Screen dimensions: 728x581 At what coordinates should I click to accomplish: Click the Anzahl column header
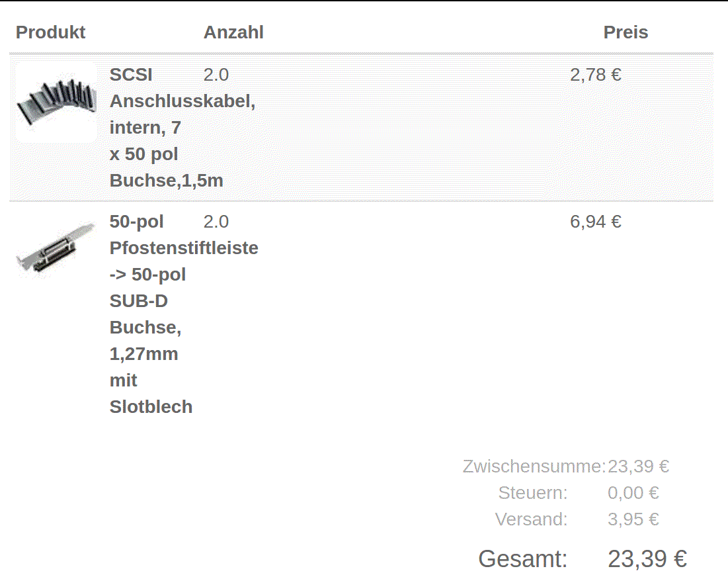pos(233,32)
